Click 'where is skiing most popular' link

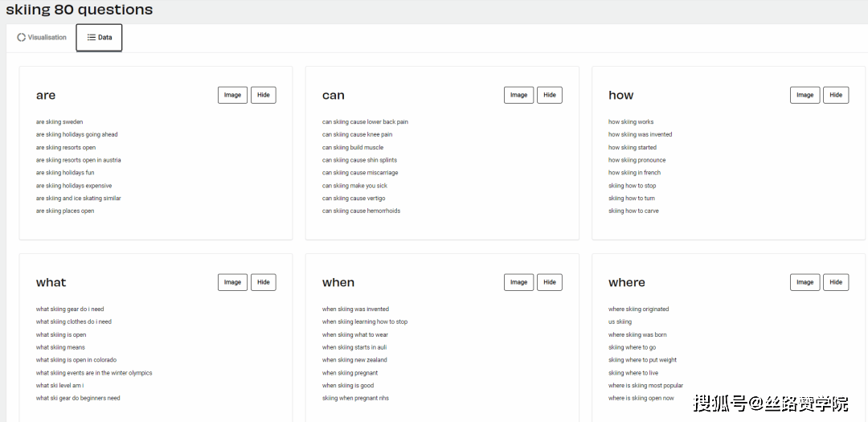click(645, 386)
